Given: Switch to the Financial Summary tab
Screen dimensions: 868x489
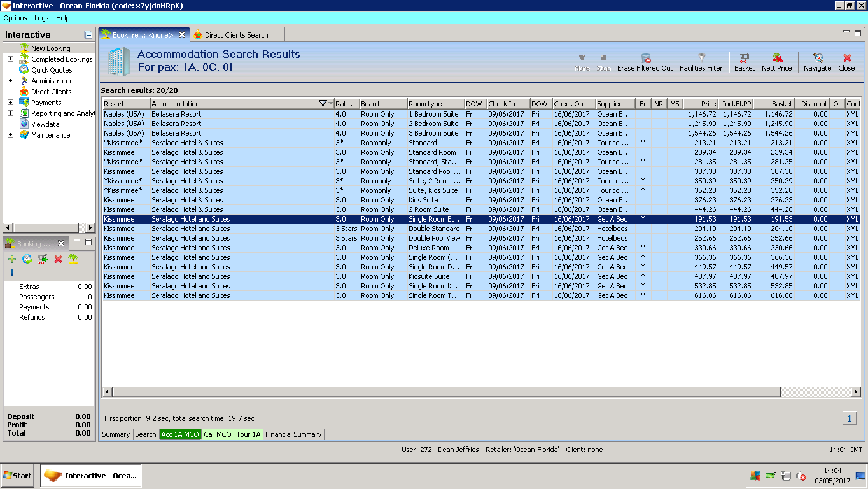Looking at the screenshot, I should 293,434.
